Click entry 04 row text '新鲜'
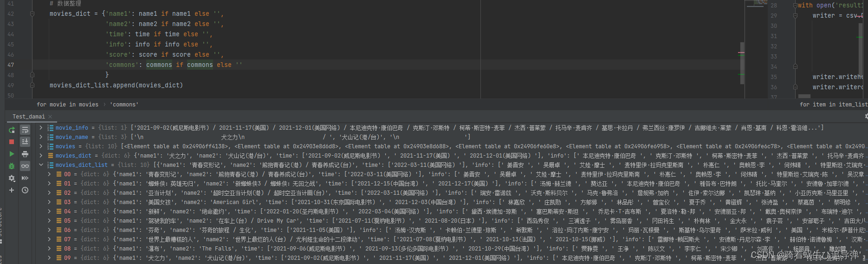 coord(154,211)
